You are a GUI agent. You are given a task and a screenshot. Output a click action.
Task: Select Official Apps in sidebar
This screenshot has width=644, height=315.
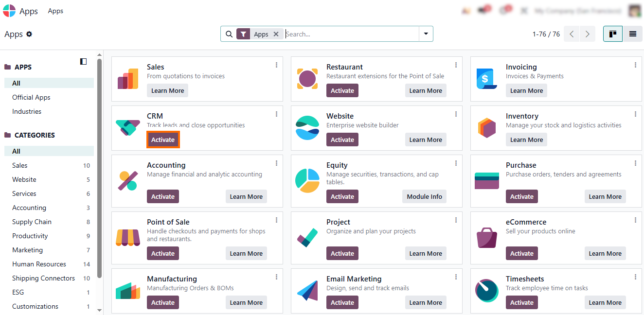coord(31,97)
